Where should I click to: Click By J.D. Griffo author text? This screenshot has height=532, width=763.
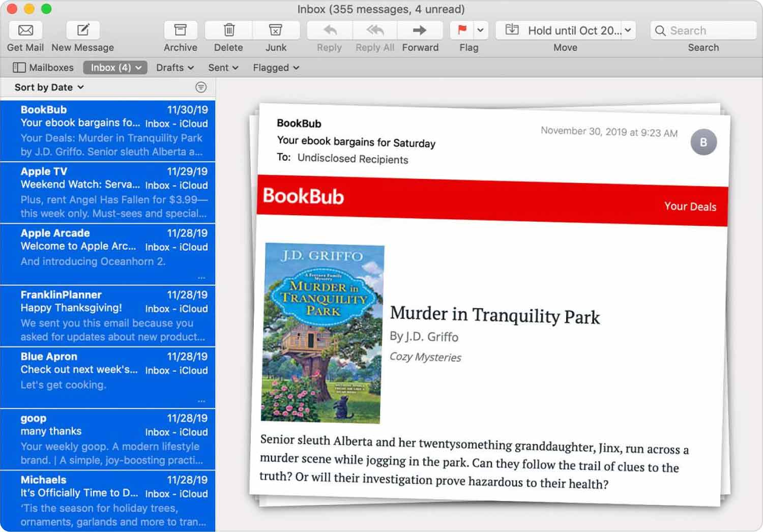[424, 337]
